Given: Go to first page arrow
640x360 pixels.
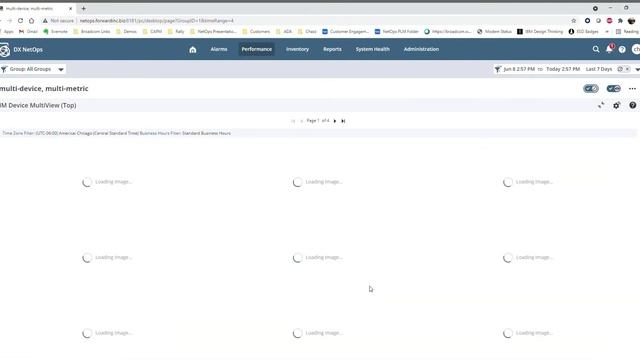Looking at the screenshot, I should [293, 121].
